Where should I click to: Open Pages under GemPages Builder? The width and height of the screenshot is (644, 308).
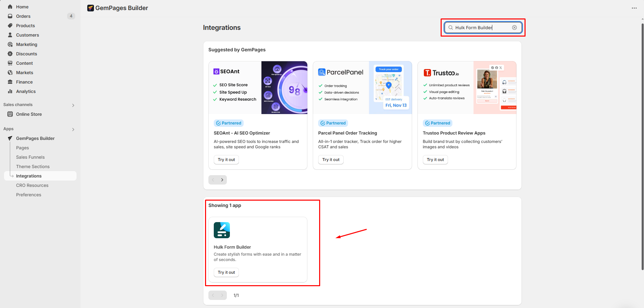coord(22,148)
